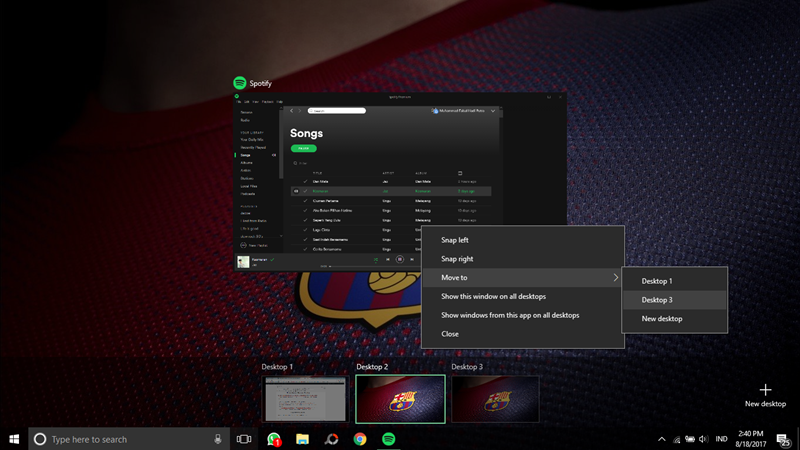Open the volume control in system tray
Image resolution: width=800 pixels, height=450 pixels.
click(x=703, y=438)
